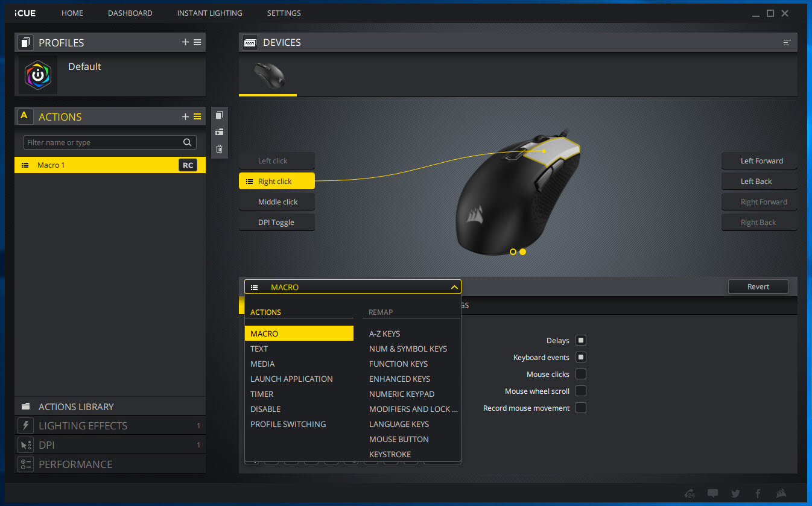Viewport: 812px width, 506px height.
Task: Click the DPI panel cursor icon
Action: click(25, 444)
